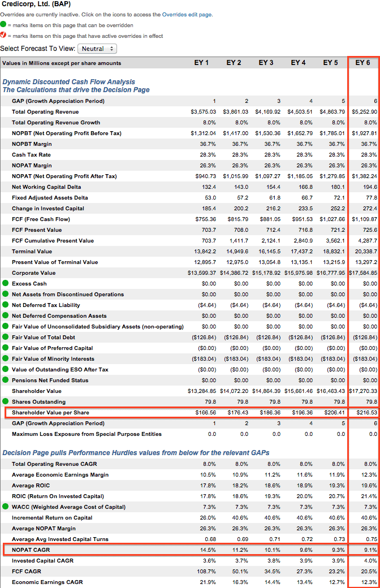This screenshot has width=380, height=588.
Task: Click the Incremental Return on Capital label
Action: click(52, 518)
